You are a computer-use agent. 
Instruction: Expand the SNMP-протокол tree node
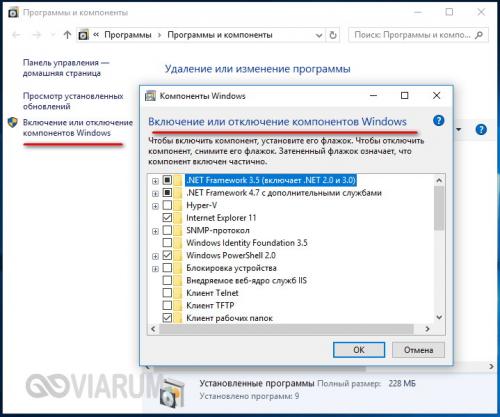click(155, 231)
